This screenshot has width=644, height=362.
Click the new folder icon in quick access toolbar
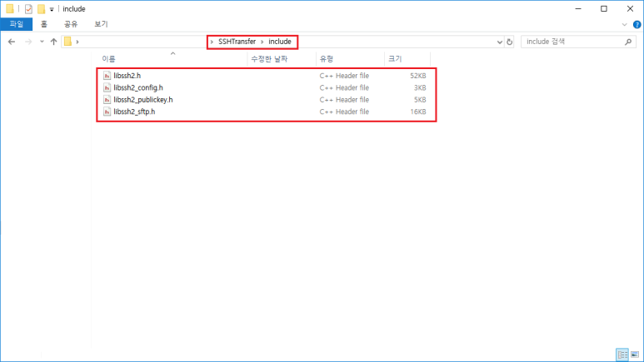pyautogui.click(x=41, y=8)
